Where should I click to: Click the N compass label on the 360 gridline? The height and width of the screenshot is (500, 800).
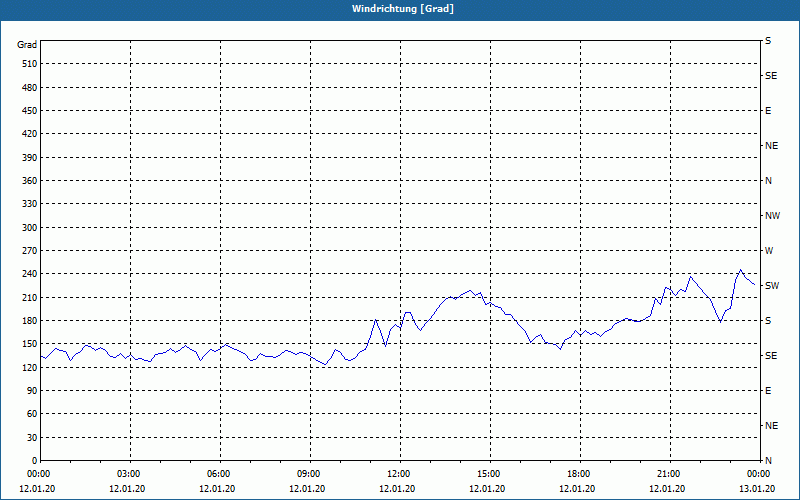tap(768, 181)
